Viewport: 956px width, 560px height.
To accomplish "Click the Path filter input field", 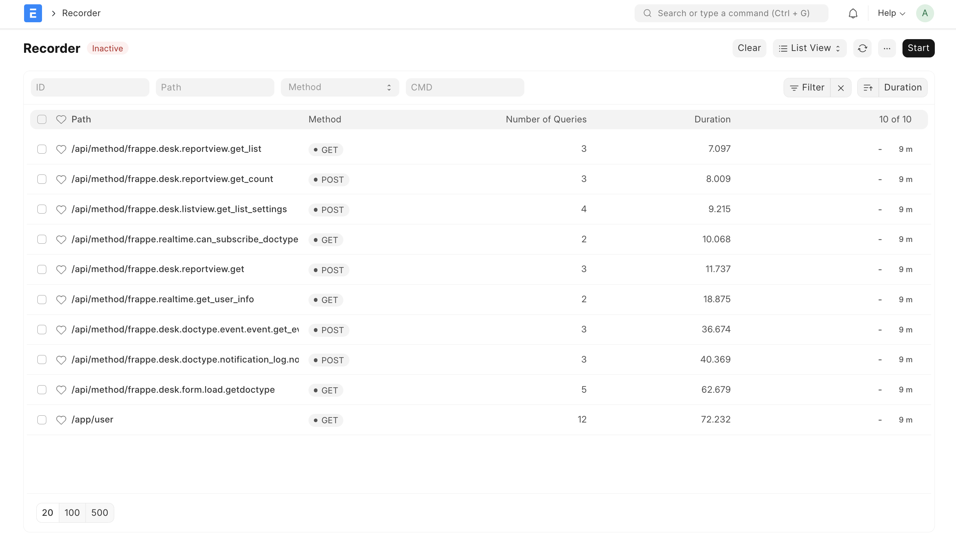I will (215, 87).
